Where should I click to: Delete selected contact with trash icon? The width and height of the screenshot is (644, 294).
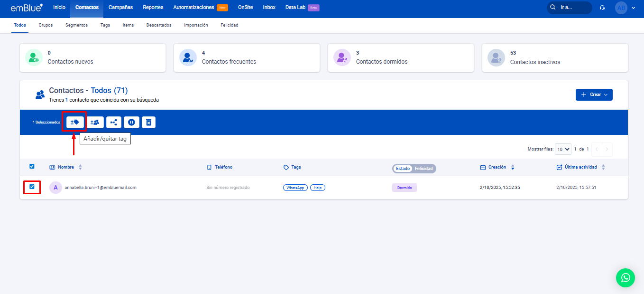(148, 122)
